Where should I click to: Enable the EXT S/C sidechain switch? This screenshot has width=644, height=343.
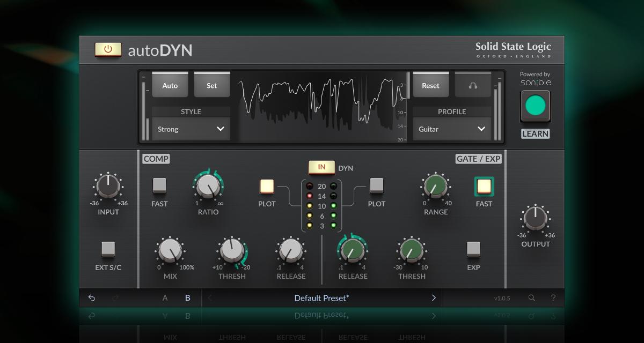click(108, 249)
